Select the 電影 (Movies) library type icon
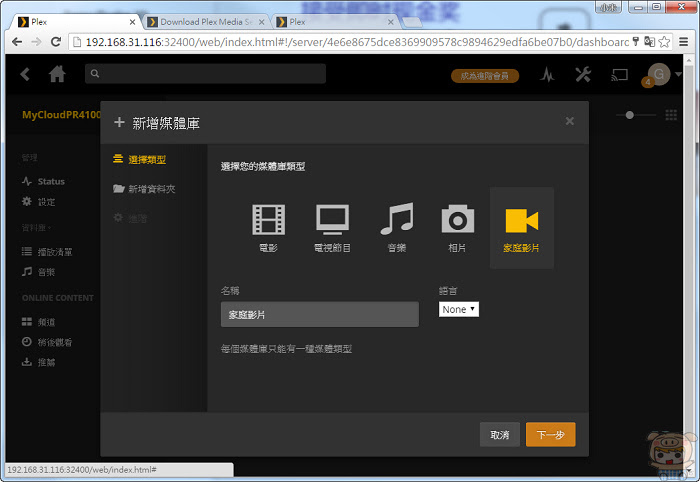 click(268, 228)
